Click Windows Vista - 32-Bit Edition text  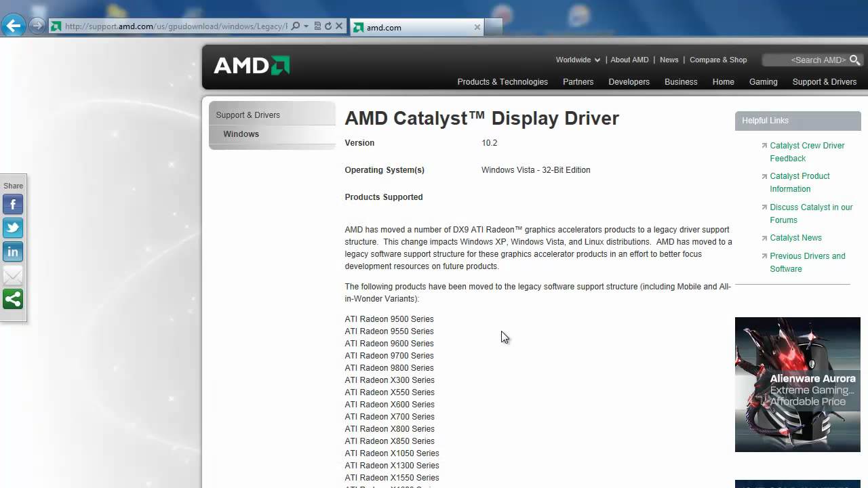[536, 170]
